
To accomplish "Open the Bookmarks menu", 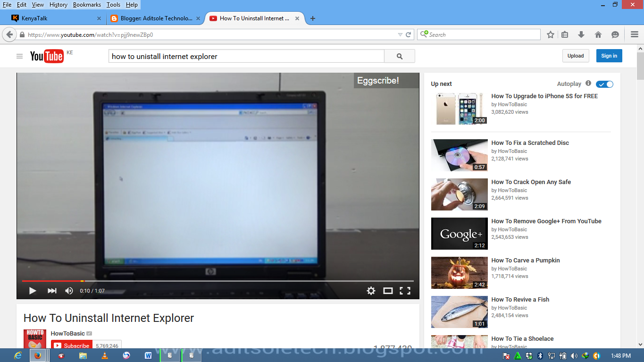I will 87,5.
